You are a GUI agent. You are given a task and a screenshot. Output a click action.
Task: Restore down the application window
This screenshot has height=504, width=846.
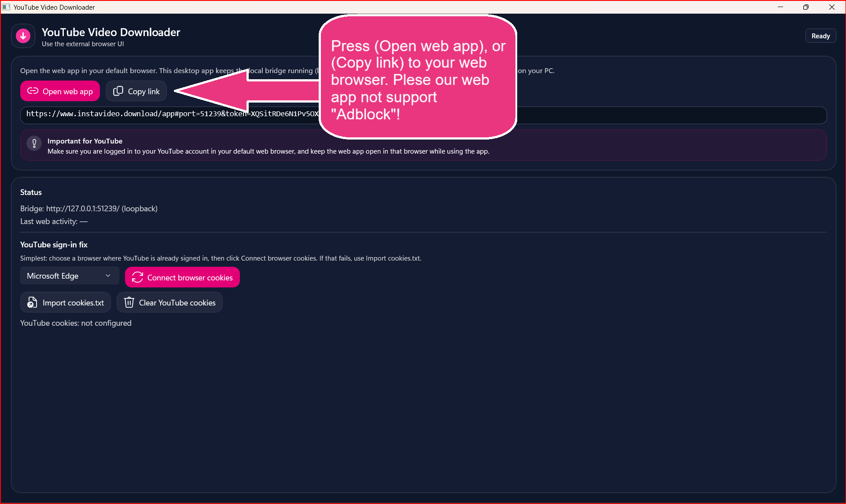806,7
